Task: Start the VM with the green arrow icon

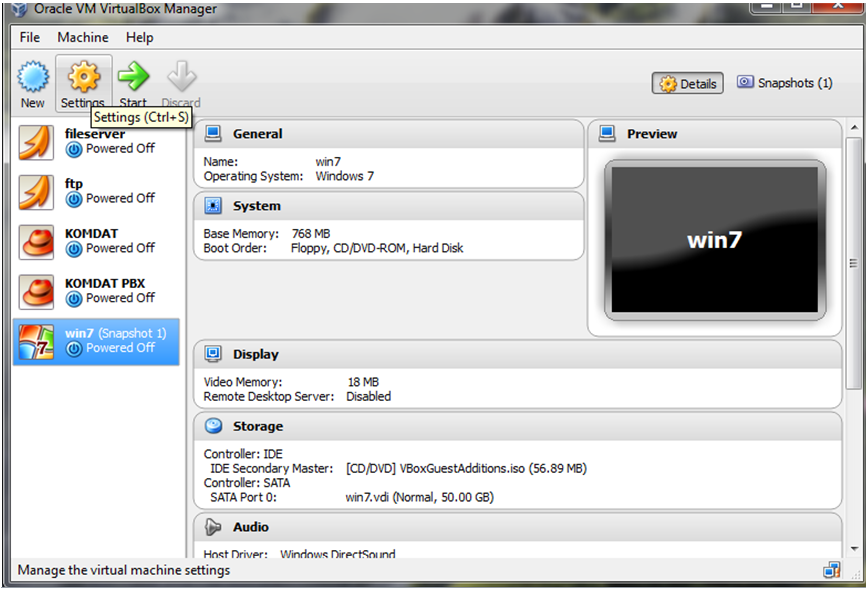Action: 134,76
